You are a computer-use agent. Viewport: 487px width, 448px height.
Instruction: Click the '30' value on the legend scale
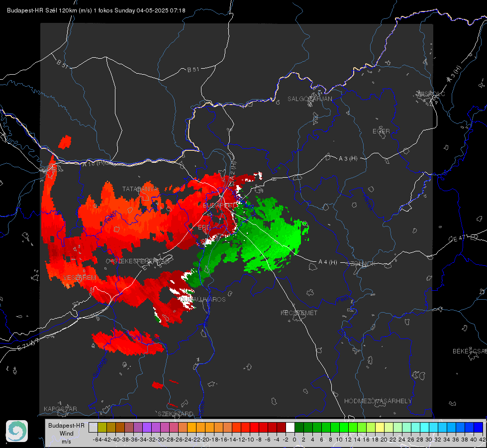click(429, 440)
